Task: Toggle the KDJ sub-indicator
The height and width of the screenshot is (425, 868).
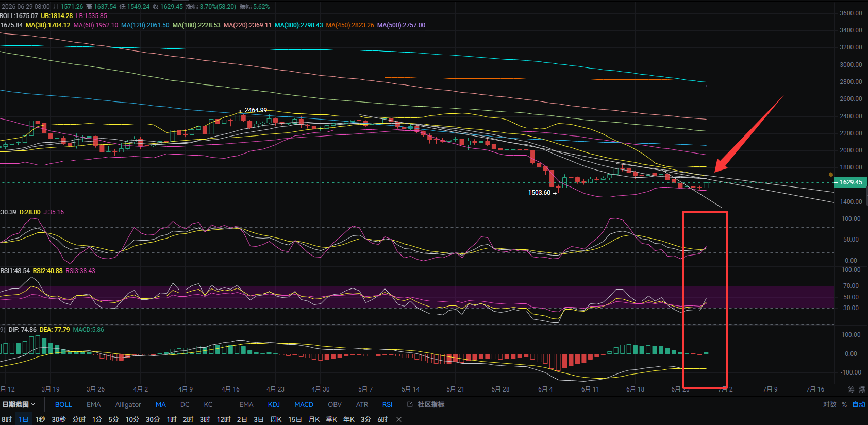Action: click(274, 404)
